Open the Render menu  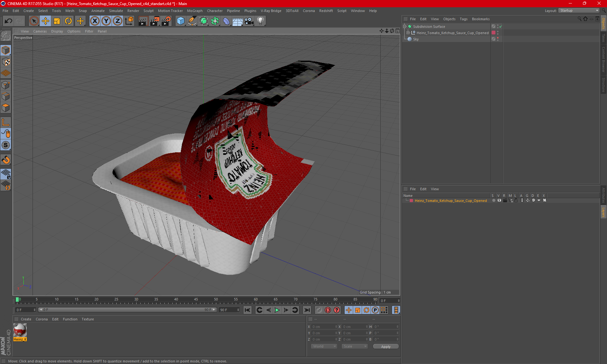point(133,11)
